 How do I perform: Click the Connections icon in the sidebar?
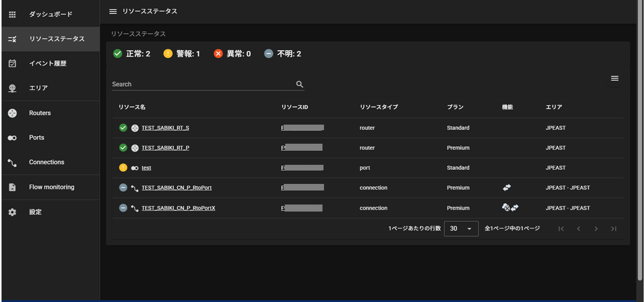click(x=12, y=162)
